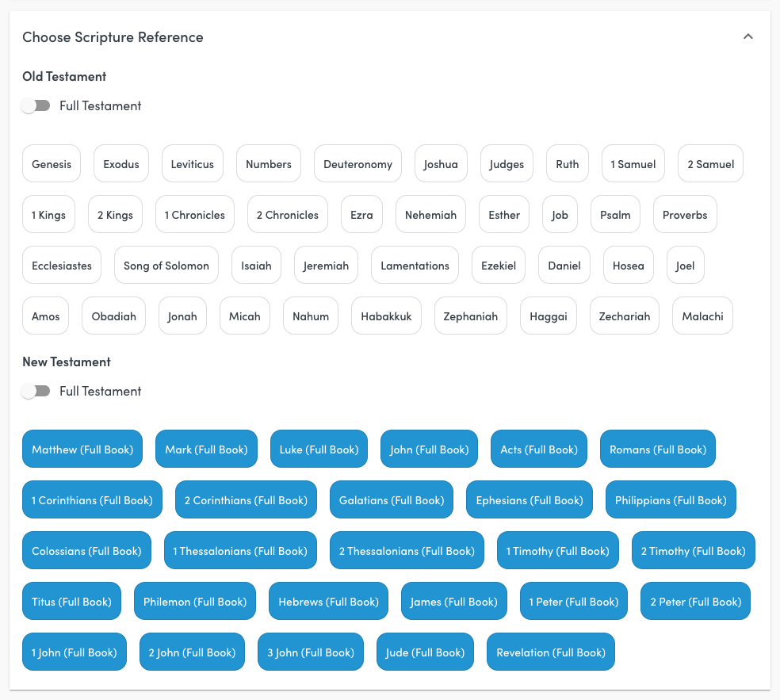
Task: Select Proverbs book
Action: coord(685,214)
